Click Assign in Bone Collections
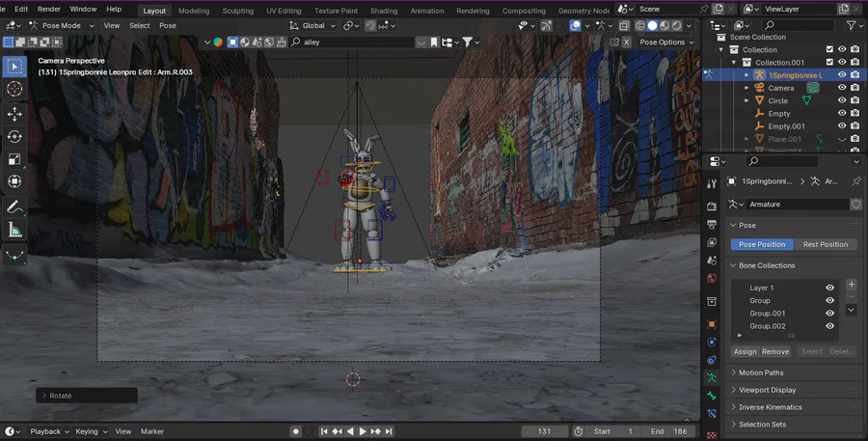The width and height of the screenshot is (868, 441). pos(745,352)
